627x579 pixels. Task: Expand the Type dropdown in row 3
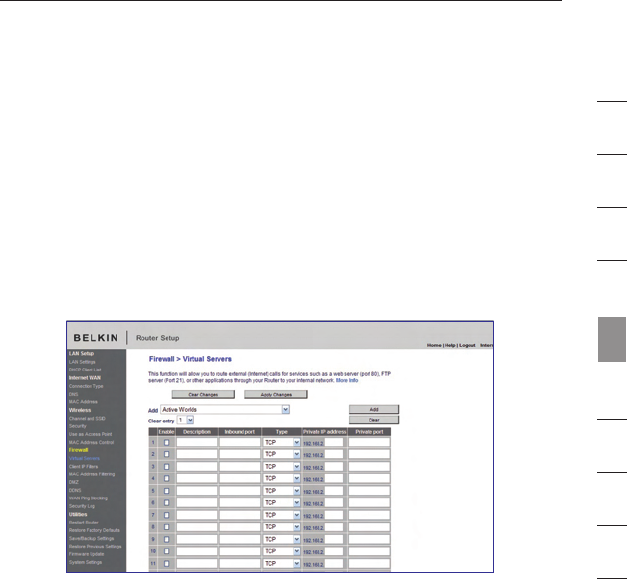click(x=282, y=467)
